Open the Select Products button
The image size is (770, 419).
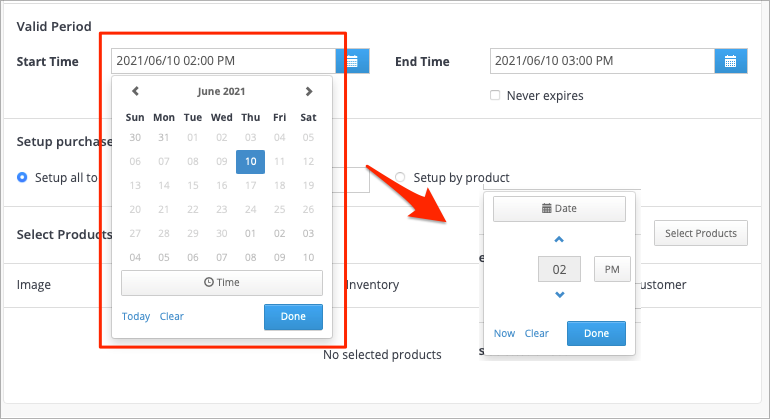coord(701,233)
